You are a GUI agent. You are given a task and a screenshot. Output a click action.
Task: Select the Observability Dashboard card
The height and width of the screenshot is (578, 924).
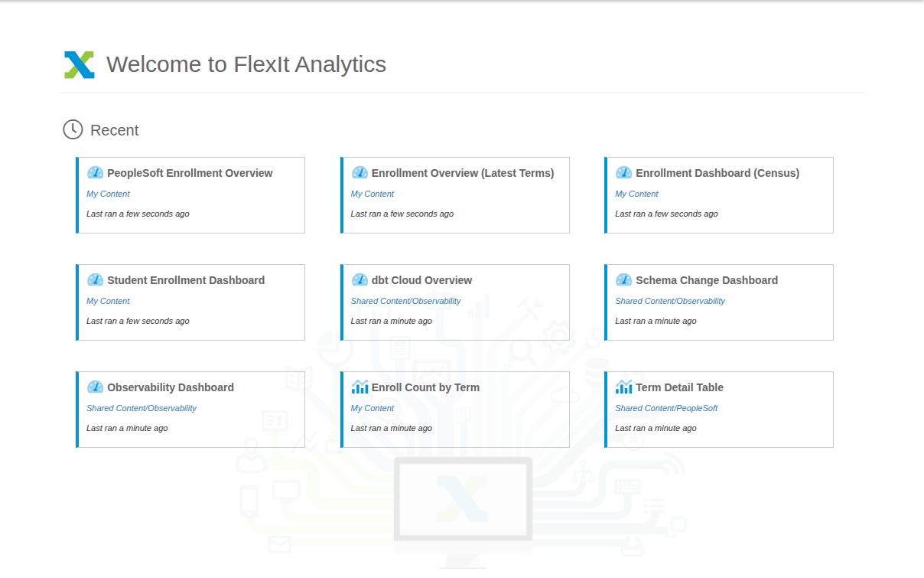(190, 410)
